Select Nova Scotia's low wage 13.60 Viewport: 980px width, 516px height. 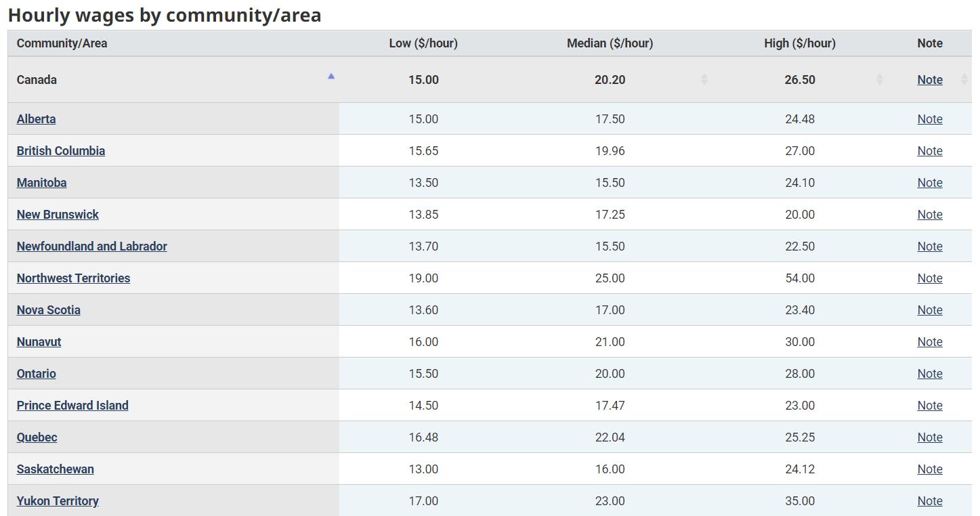tap(423, 309)
